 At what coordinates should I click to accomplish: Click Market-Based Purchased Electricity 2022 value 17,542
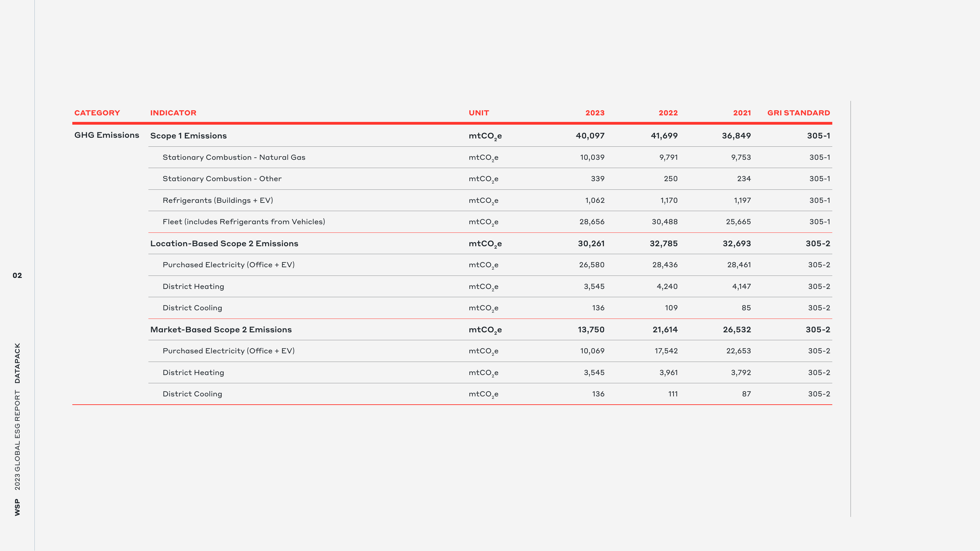pos(666,351)
